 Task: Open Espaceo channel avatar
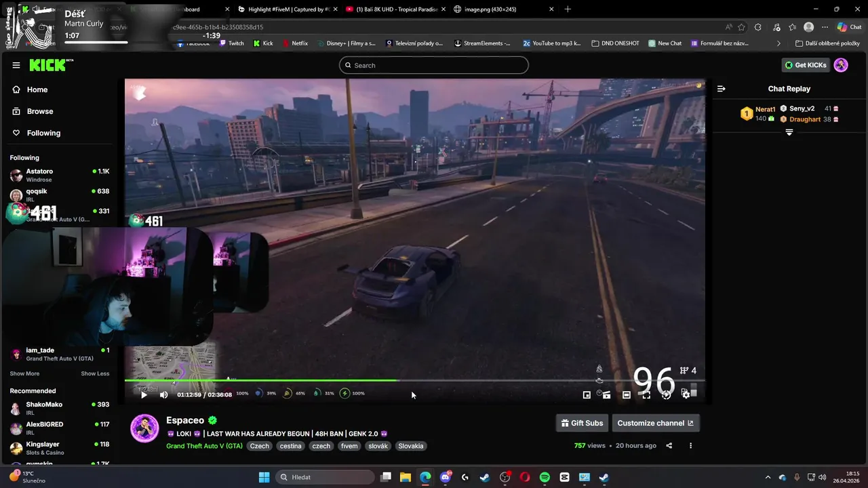point(144,428)
